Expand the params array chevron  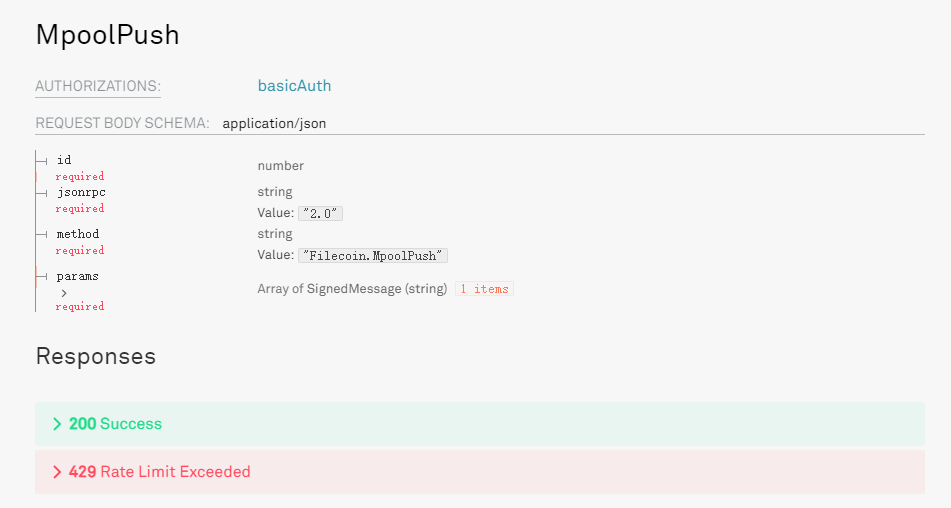point(64,293)
